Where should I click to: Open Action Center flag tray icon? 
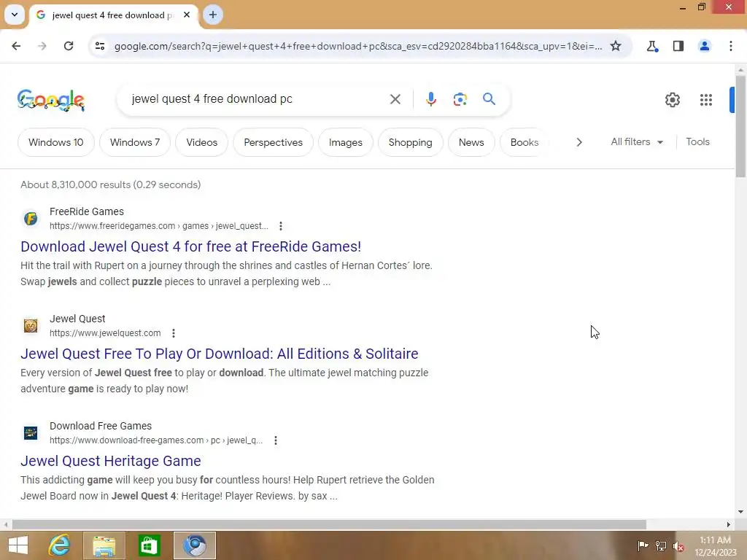pos(643,545)
